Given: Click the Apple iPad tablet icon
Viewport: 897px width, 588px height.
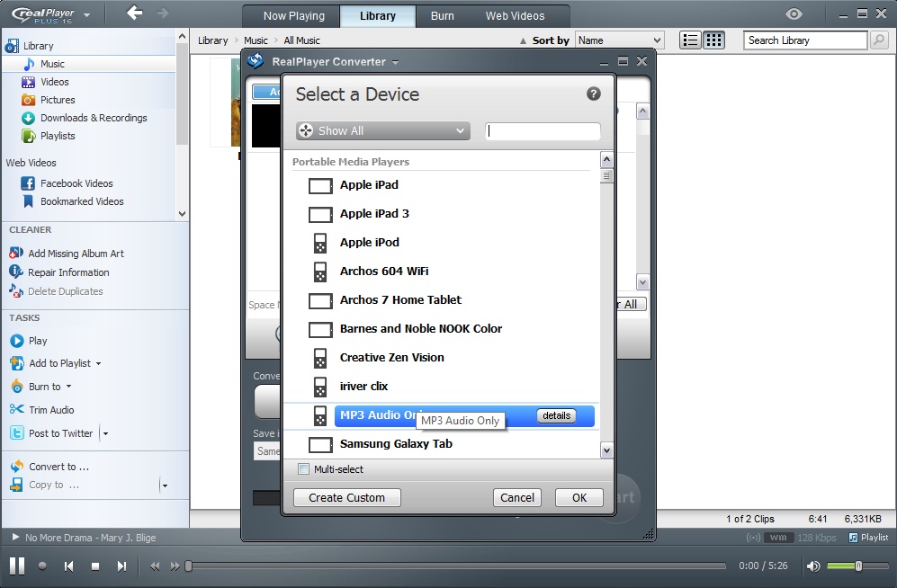Looking at the screenshot, I should [x=320, y=186].
